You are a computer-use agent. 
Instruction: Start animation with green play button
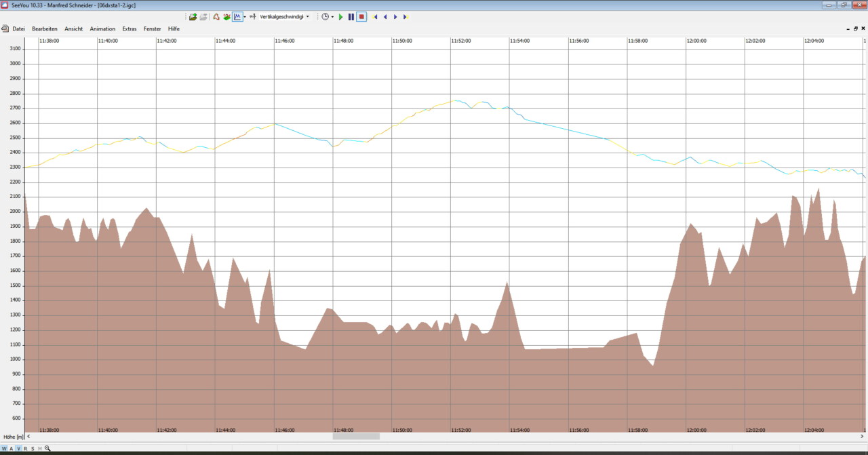pos(341,16)
